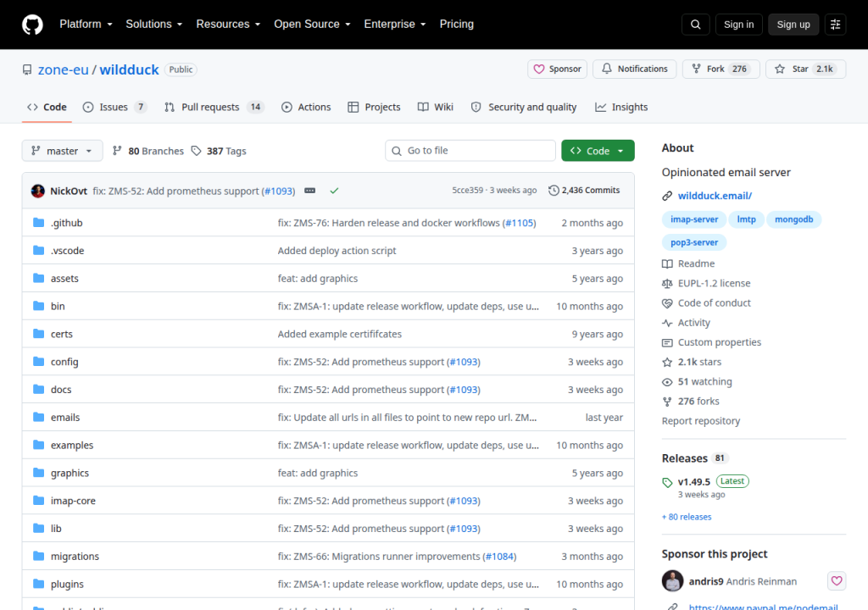Expand the Enterprise menu
Image resolution: width=868 pixels, height=610 pixels.
coord(395,25)
